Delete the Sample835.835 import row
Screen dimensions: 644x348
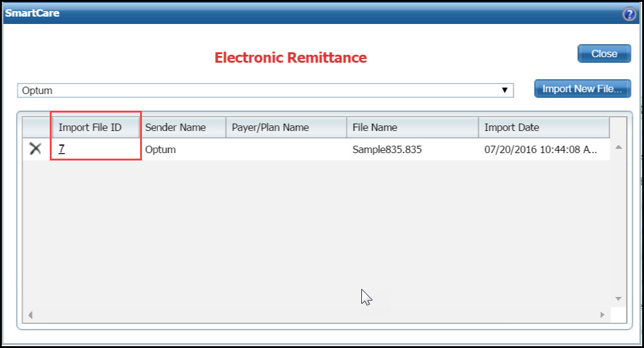click(35, 149)
